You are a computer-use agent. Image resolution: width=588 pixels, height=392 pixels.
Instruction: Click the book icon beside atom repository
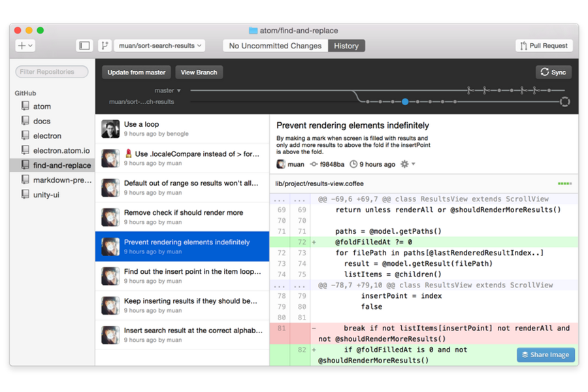pos(25,106)
